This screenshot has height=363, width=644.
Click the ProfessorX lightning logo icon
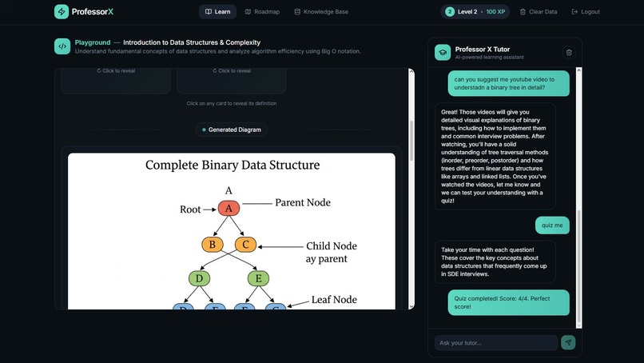pos(62,11)
